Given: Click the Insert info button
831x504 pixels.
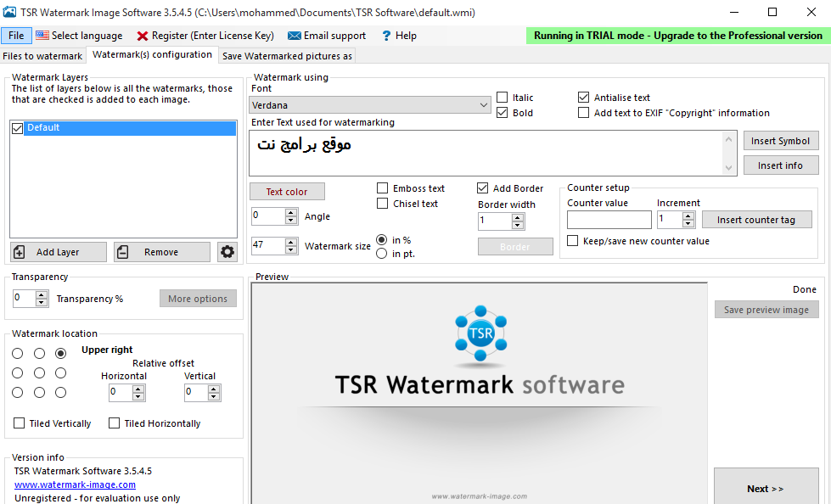Looking at the screenshot, I should point(781,165).
